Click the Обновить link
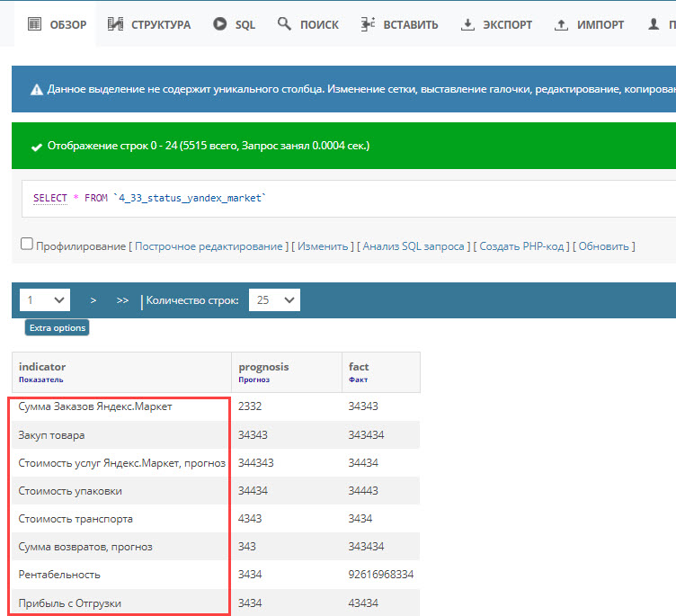This screenshot has height=616, width=676. pyautogui.click(x=603, y=246)
